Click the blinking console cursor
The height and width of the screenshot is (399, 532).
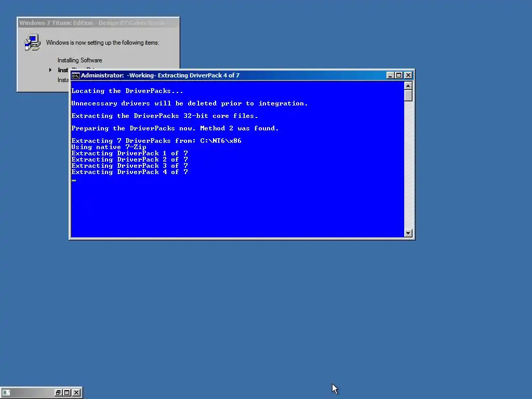coord(74,180)
